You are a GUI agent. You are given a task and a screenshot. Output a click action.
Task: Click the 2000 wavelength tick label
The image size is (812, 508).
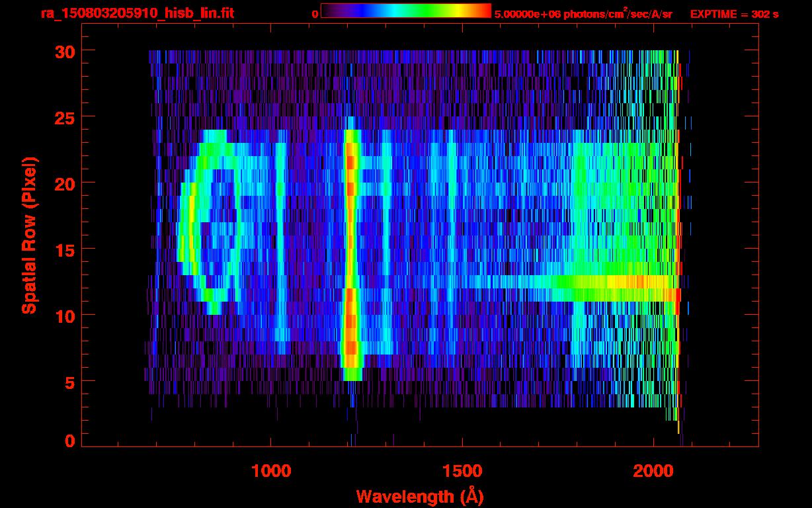pyautogui.click(x=654, y=471)
